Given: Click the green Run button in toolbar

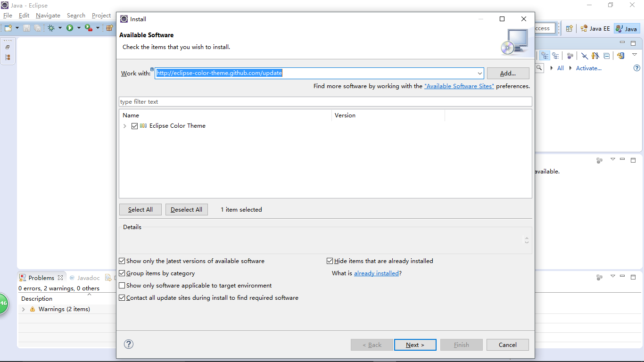Looking at the screenshot, I should (70, 28).
